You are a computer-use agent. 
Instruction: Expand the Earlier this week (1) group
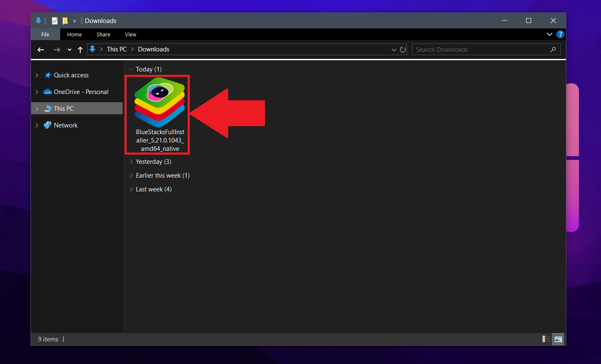point(131,176)
